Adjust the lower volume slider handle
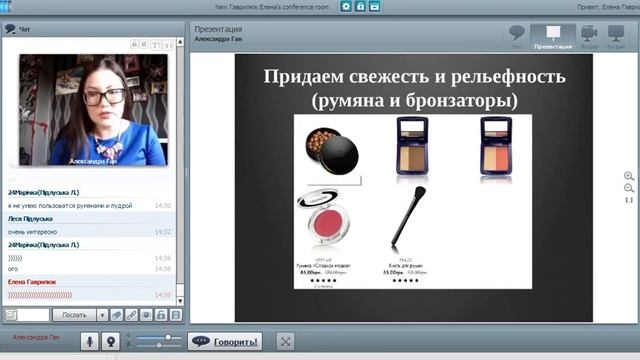The height and width of the screenshot is (360, 640). 159,345
